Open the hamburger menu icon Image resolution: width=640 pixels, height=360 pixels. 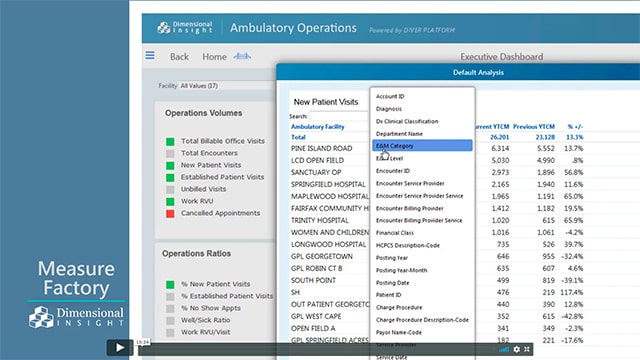tap(150, 55)
